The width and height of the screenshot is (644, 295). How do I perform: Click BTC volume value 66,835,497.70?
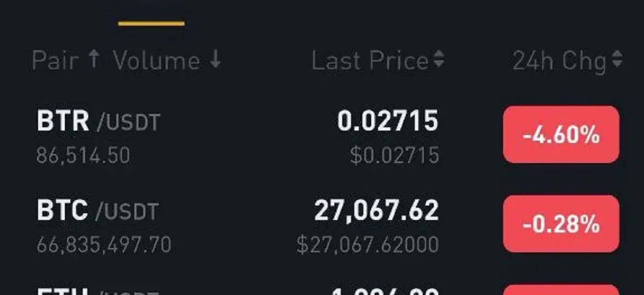[104, 244]
